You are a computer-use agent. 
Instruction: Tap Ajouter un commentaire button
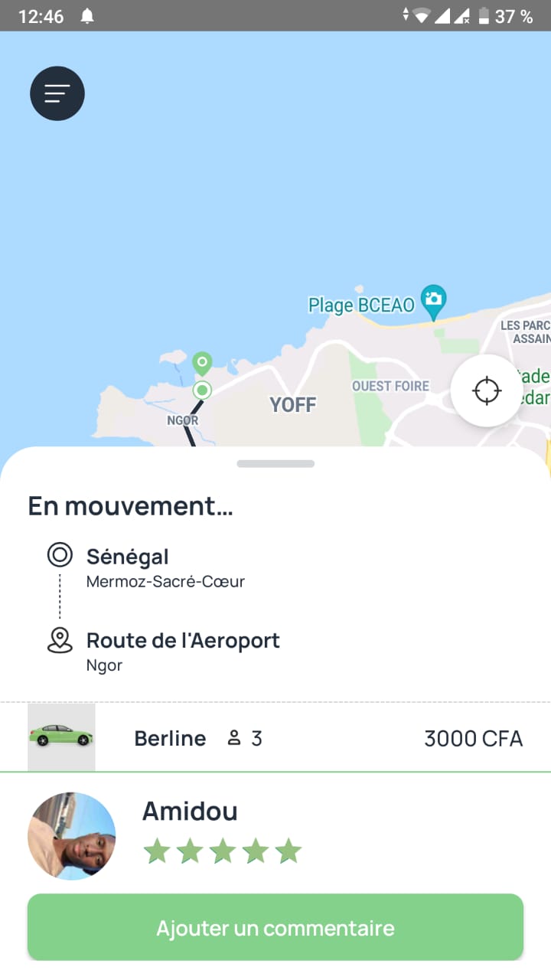point(275,927)
